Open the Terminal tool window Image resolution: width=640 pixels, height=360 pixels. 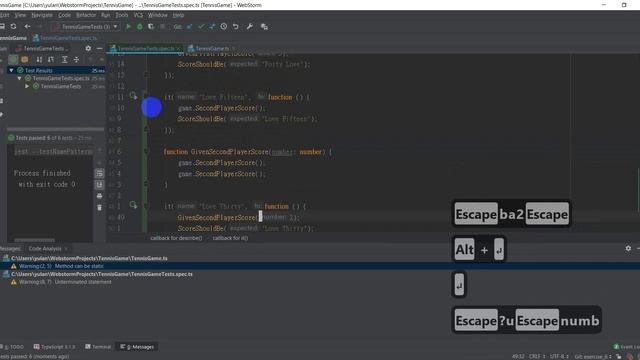point(98,347)
